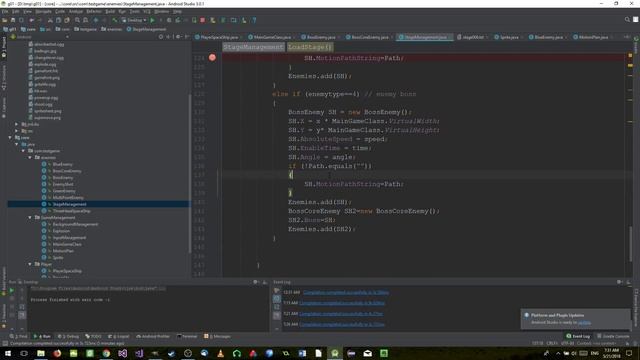Run the app with green play button

point(153,20)
